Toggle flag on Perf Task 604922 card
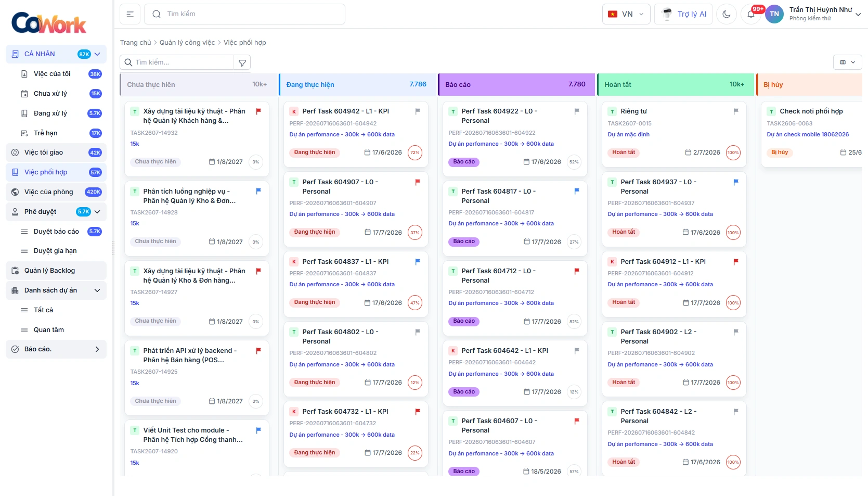Screen dimensions: 868x496 [x=577, y=111]
